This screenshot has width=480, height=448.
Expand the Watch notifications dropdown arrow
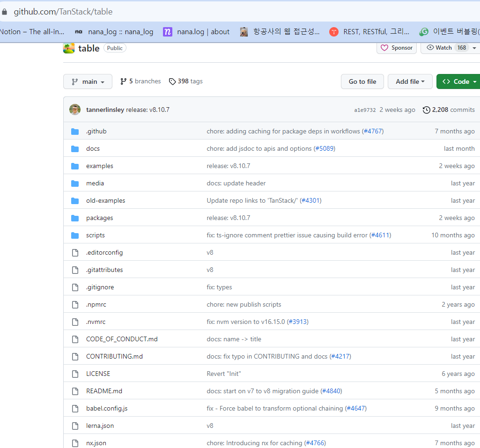coord(474,48)
